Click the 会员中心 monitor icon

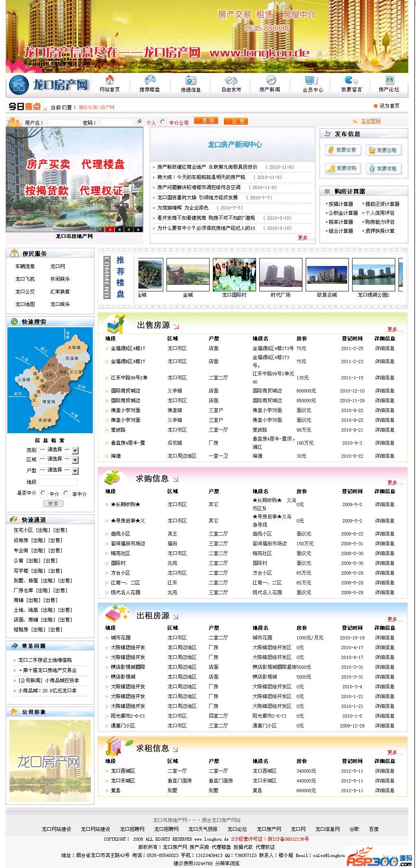point(312,80)
